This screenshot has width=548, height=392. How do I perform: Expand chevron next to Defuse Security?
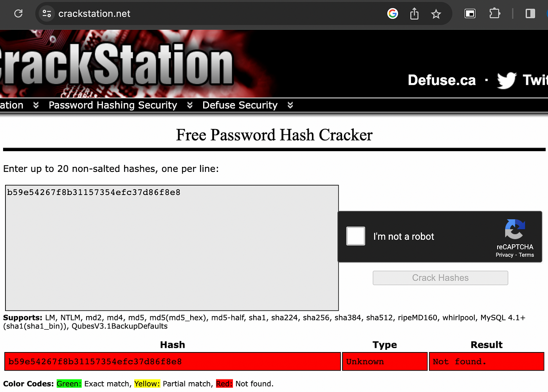click(290, 105)
